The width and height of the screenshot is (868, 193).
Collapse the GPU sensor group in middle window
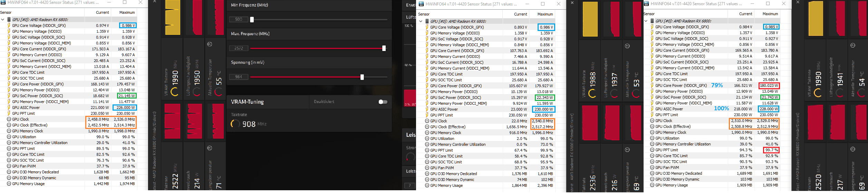pos(421,21)
